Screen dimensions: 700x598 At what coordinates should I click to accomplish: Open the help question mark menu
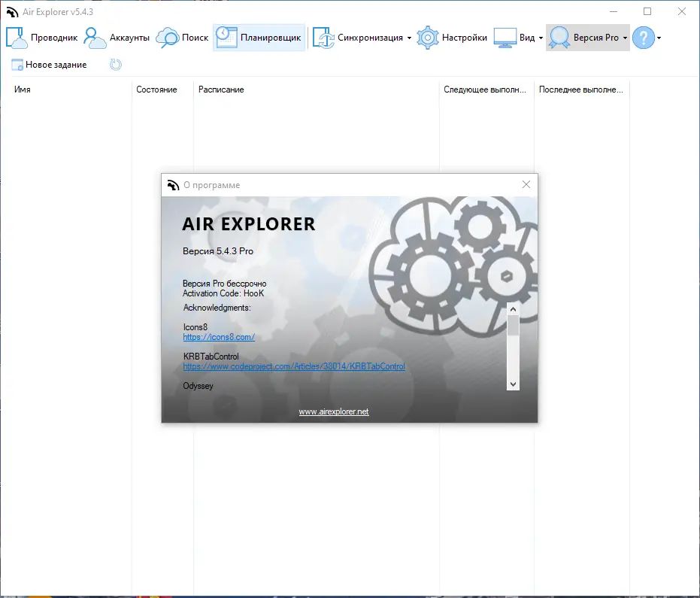pyautogui.click(x=644, y=37)
